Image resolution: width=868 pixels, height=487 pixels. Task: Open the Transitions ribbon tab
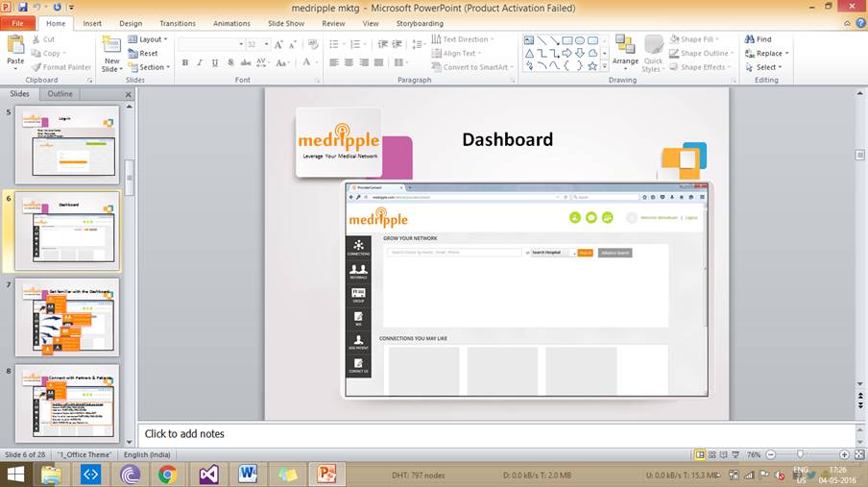click(177, 23)
